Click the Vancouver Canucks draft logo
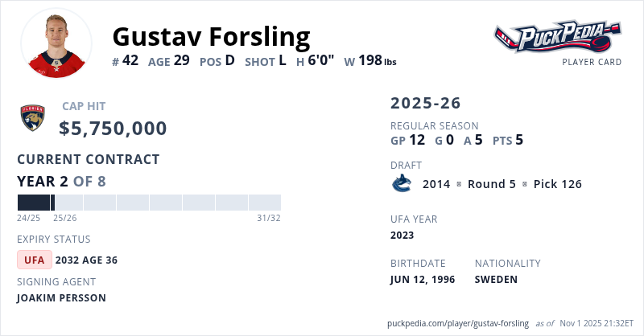 pos(401,184)
